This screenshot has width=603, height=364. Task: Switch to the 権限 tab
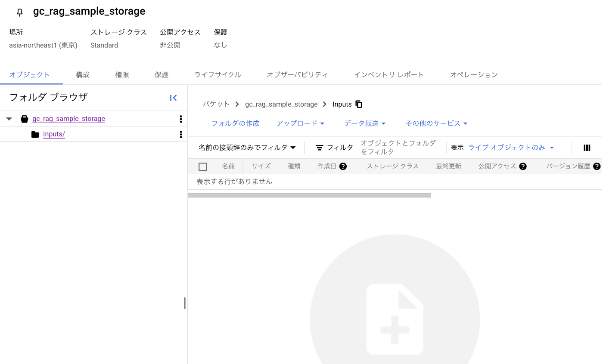tap(122, 75)
